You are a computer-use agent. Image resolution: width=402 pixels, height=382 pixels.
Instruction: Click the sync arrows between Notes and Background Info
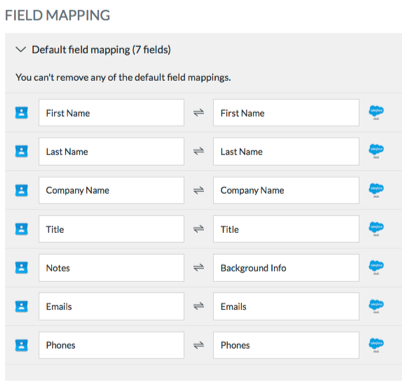(199, 268)
